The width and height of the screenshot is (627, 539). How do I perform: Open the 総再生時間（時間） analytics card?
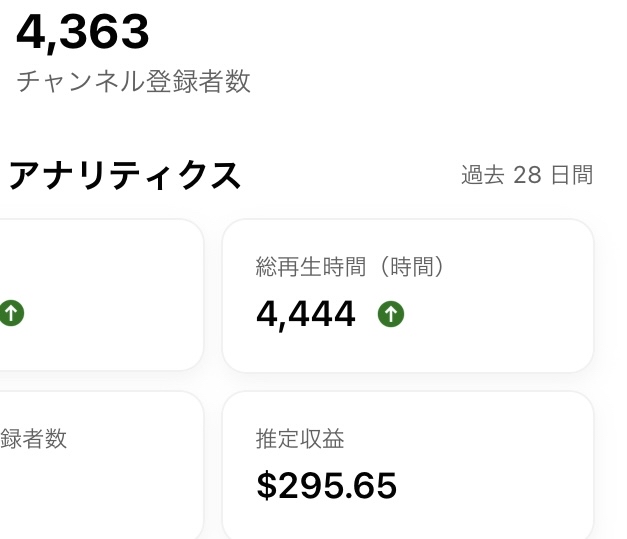pos(407,295)
